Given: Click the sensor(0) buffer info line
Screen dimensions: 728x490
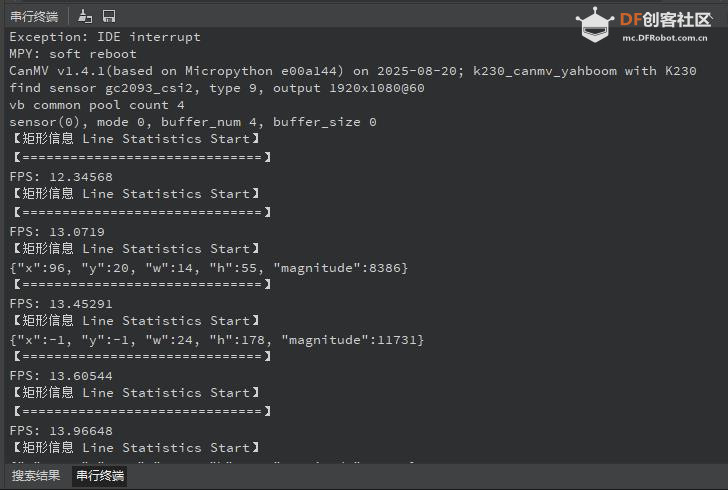Looking at the screenshot, I should coord(193,122).
